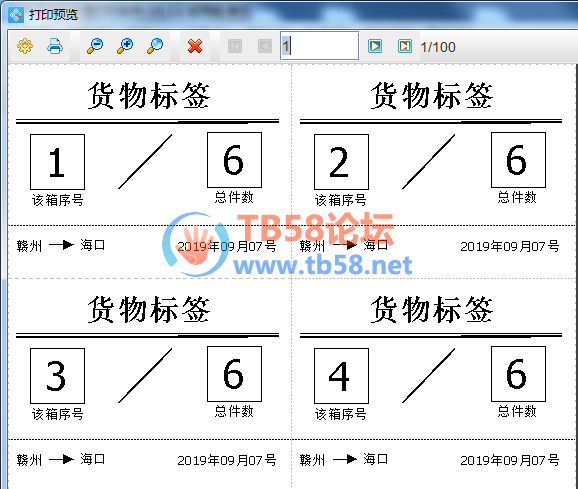Focus the page number input field

pyautogui.click(x=319, y=46)
